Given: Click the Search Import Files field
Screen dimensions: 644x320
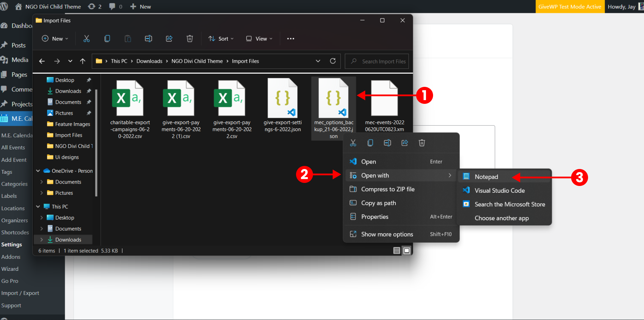Looking at the screenshot, I should [x=377, y=61].
